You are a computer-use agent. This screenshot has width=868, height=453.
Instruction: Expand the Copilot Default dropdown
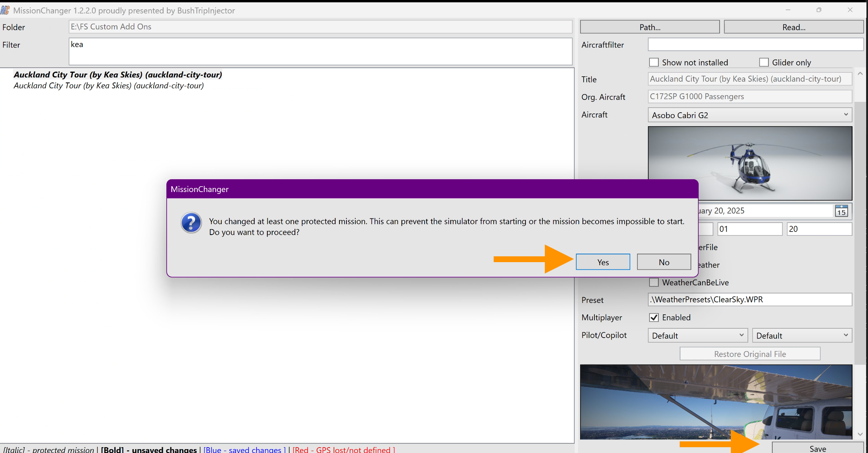802,335
